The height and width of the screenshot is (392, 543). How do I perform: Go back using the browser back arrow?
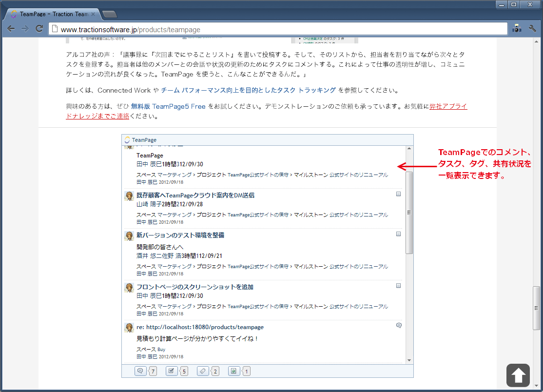[x=11, y=29]
